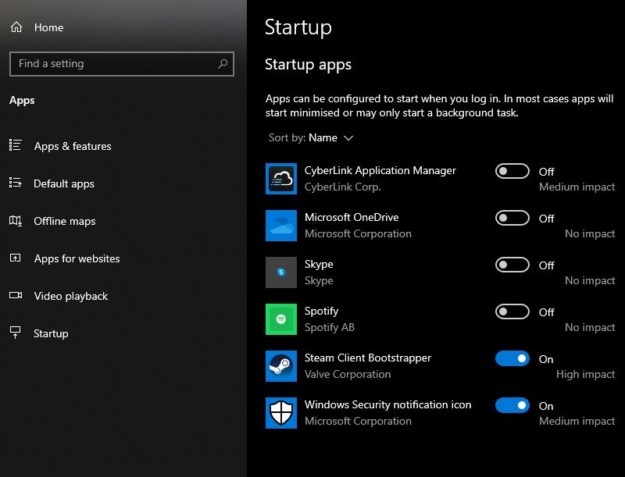This screenshot has width=625, height=477.
Task: Open Apps & features page
Action: click(73, 146)
